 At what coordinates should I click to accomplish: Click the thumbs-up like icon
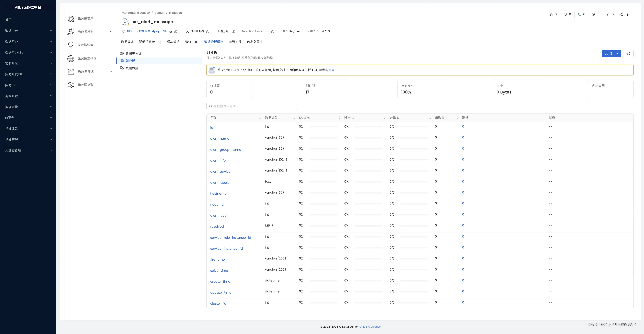click(x=551, y=14)
